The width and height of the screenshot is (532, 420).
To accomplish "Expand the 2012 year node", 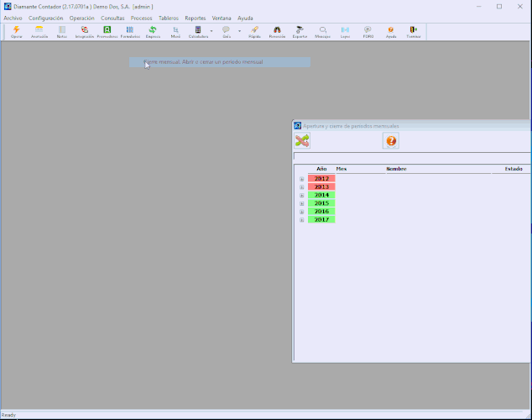I will point(301,179).
